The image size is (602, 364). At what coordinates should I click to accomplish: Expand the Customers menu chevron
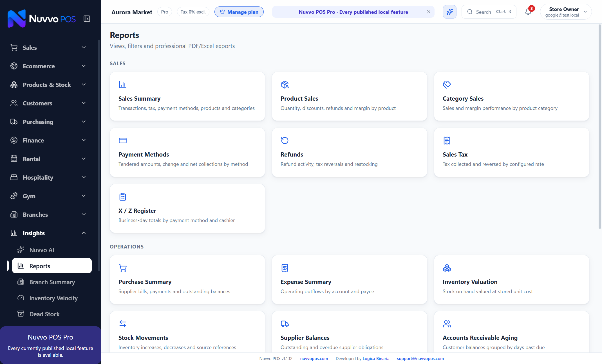point(84,103)
